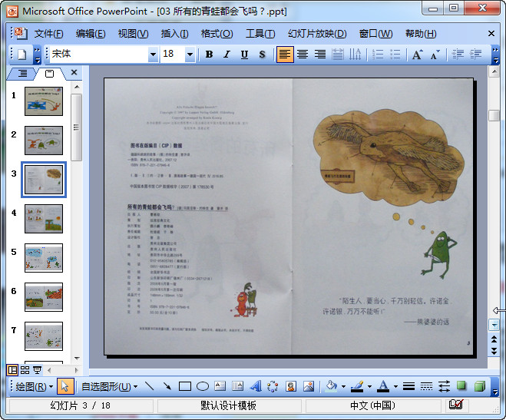Decrease the font size
Screen dimensions: 506x420
click(x=435, y=55)
